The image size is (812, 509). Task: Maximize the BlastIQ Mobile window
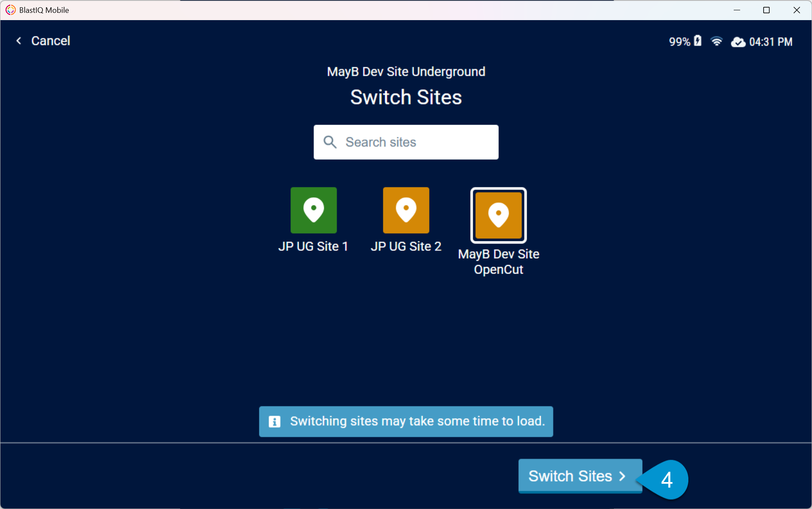766,10
